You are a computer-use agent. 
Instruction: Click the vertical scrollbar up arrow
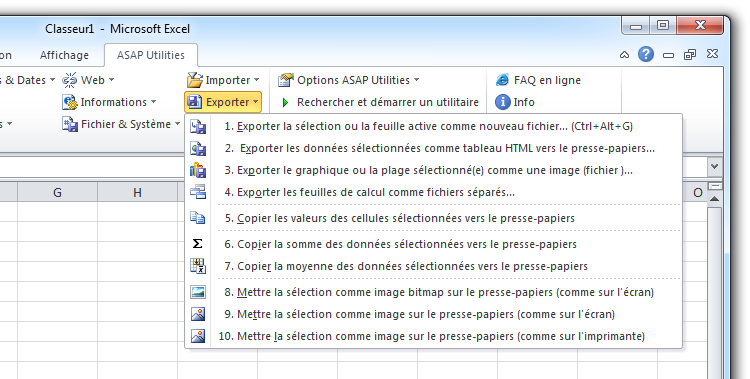coord(714,199)
